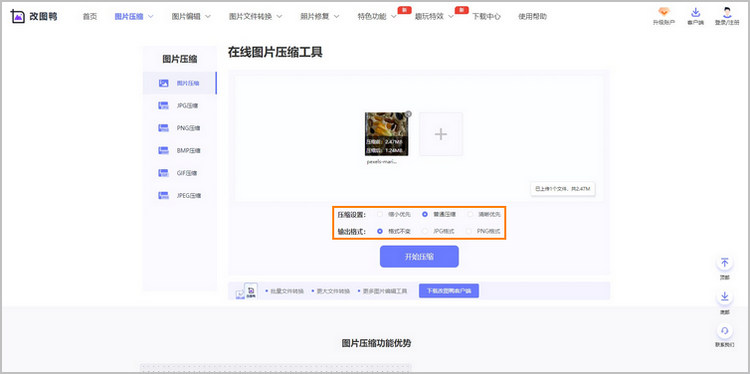The height and width of the screenshot is (374, 750).
Task: Expand the 趣玩特效 menu chevron
Action: point(451,17)
